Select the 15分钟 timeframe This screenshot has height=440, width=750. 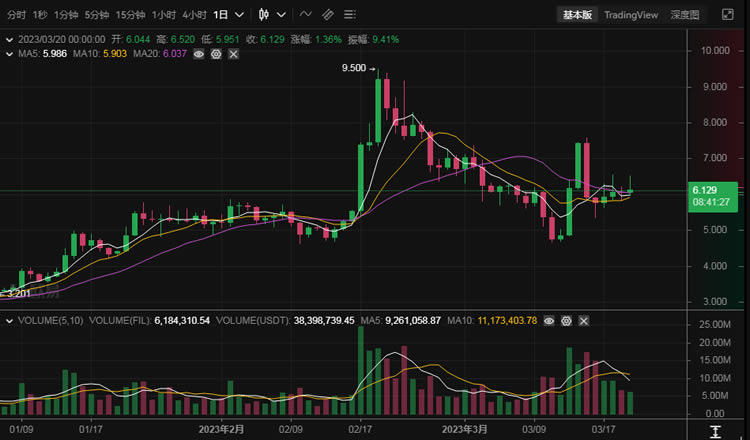pyautogui.click(x=129, y=15)
